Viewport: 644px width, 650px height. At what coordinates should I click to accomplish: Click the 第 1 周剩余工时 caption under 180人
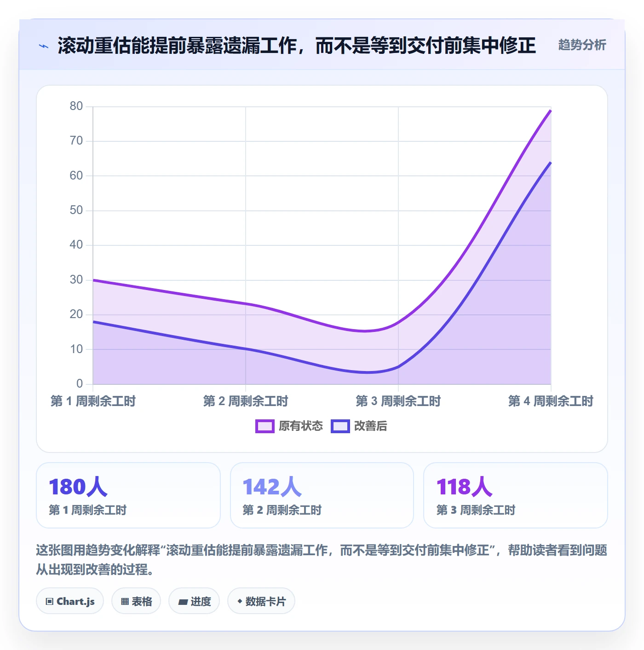(x=87, y=510)
